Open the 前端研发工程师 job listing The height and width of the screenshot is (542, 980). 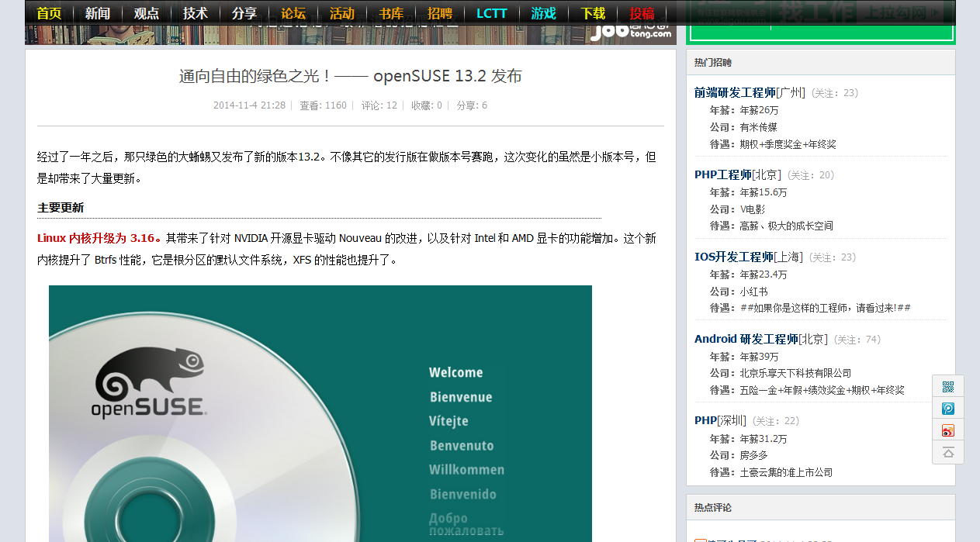[x=735, y=92]
